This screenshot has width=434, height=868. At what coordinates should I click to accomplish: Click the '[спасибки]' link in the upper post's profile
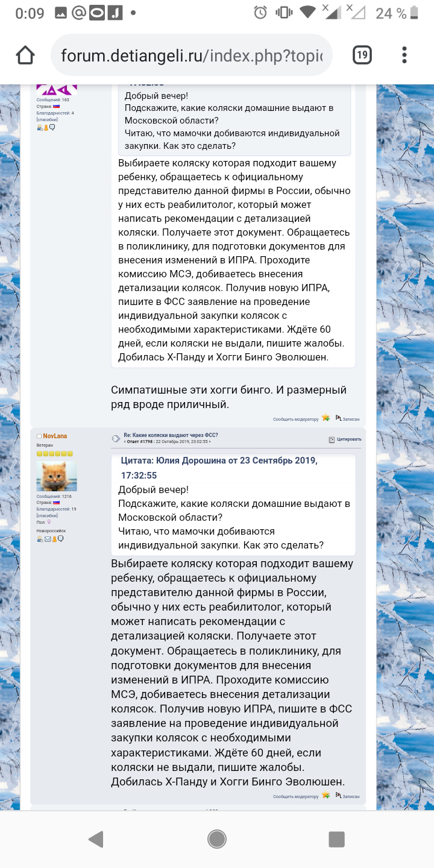(x=47, y=119)
